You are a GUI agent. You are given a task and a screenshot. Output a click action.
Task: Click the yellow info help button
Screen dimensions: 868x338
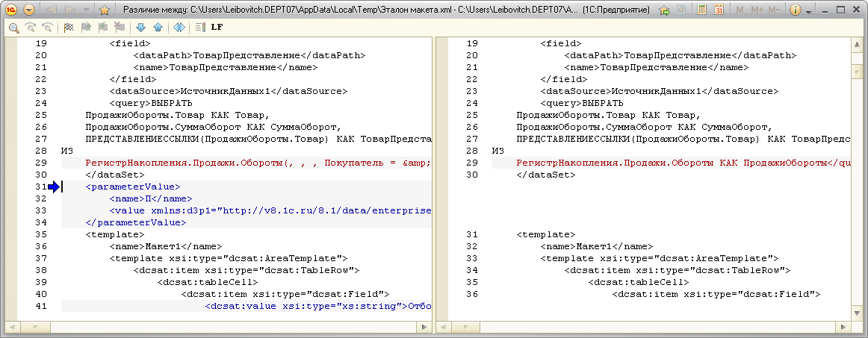[x=796, y=10]
